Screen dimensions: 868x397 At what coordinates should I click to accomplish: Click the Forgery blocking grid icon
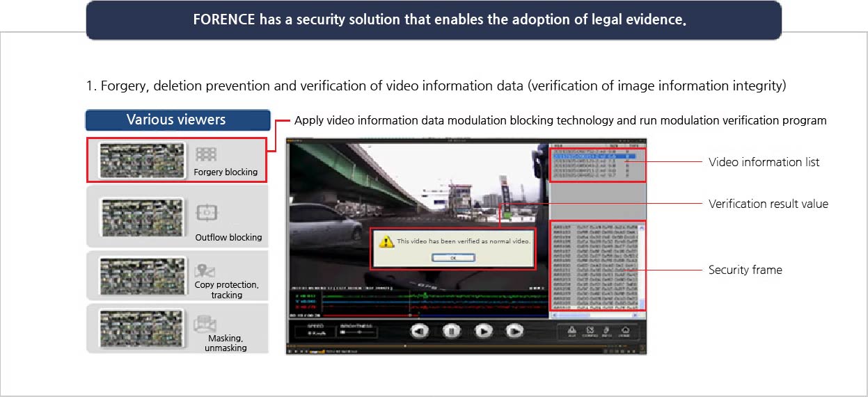pos(206,154)
